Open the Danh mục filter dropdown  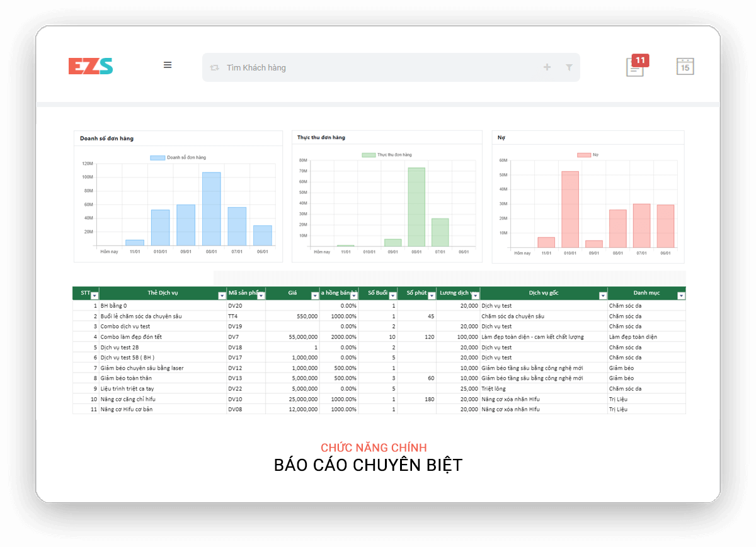[x=681, y=296]
